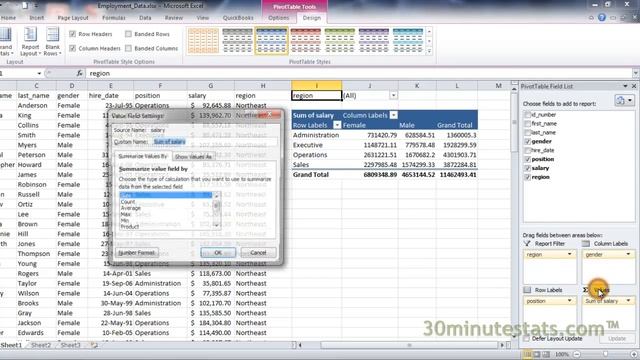Click the formula bar showing region
Screen dimensions: 640x360
(x=359, y=73)
